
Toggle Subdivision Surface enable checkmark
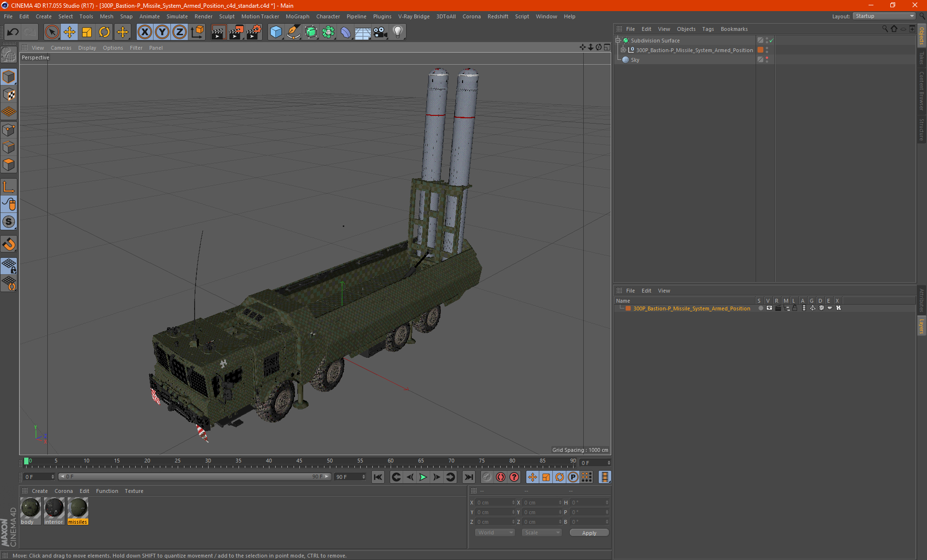[771, 41]
